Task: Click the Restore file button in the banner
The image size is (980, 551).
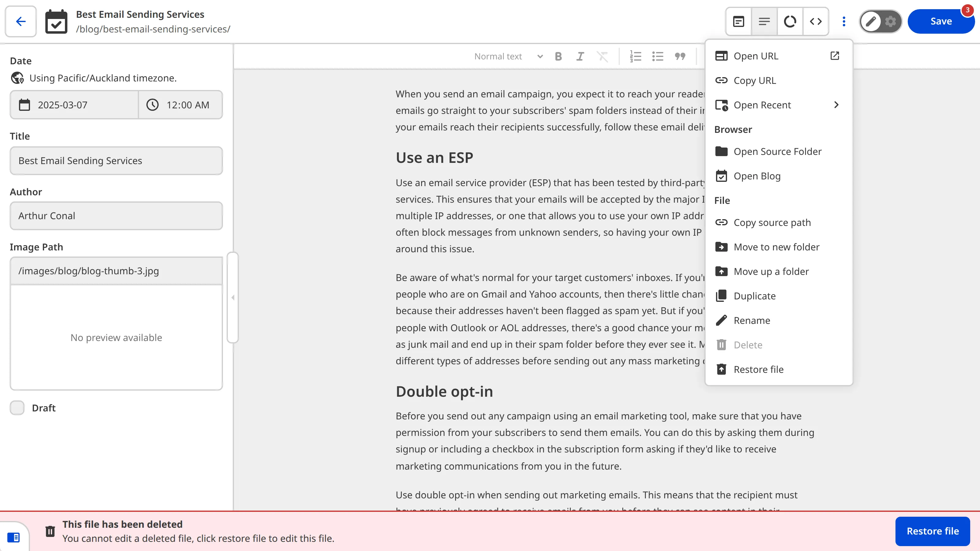Action: click(x=933, y=531)
